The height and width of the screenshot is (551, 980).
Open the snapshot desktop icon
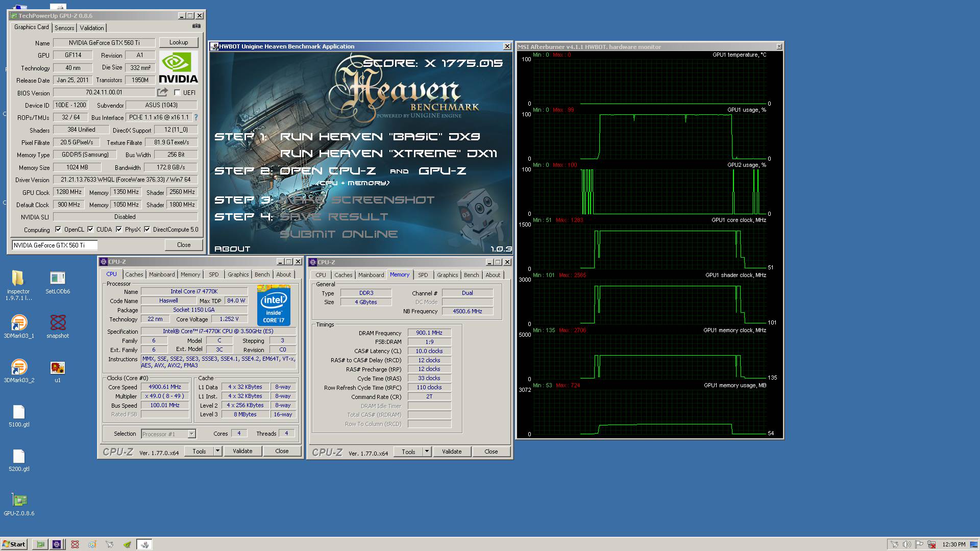[58, 327]
